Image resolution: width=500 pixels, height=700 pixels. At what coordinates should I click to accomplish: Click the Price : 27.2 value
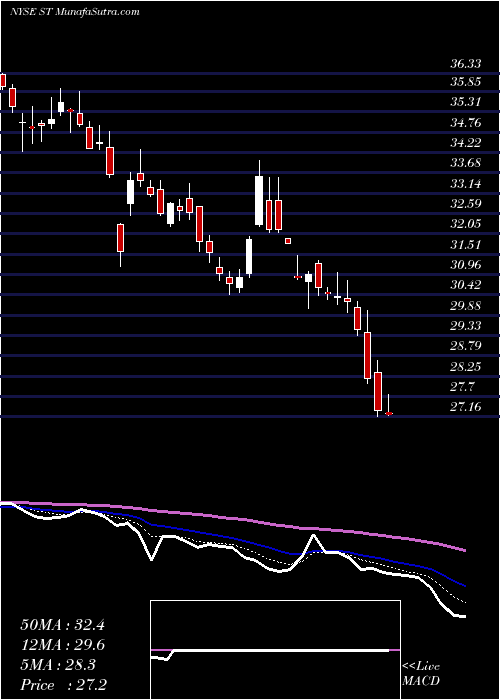(63, 685)
